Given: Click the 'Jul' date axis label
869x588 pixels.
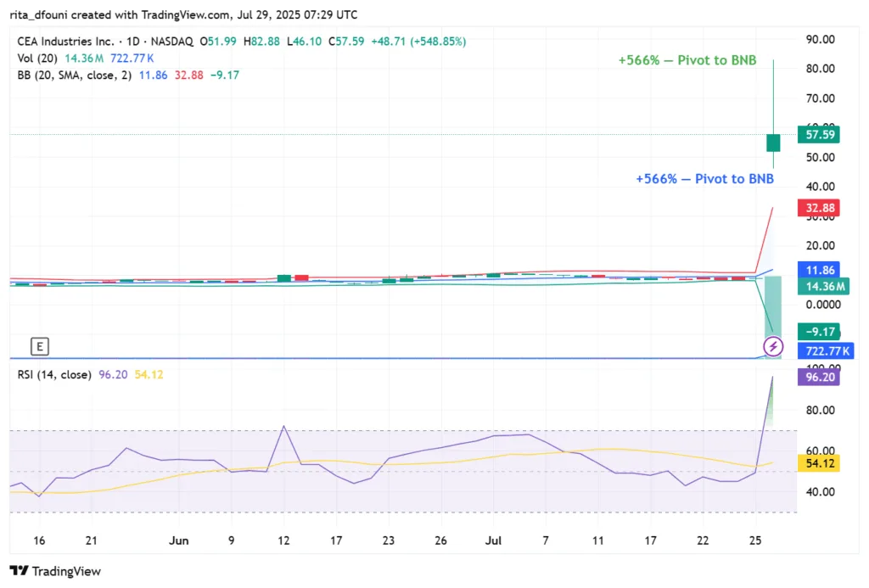Looking at the screenshot, I should tap(493, 540).
